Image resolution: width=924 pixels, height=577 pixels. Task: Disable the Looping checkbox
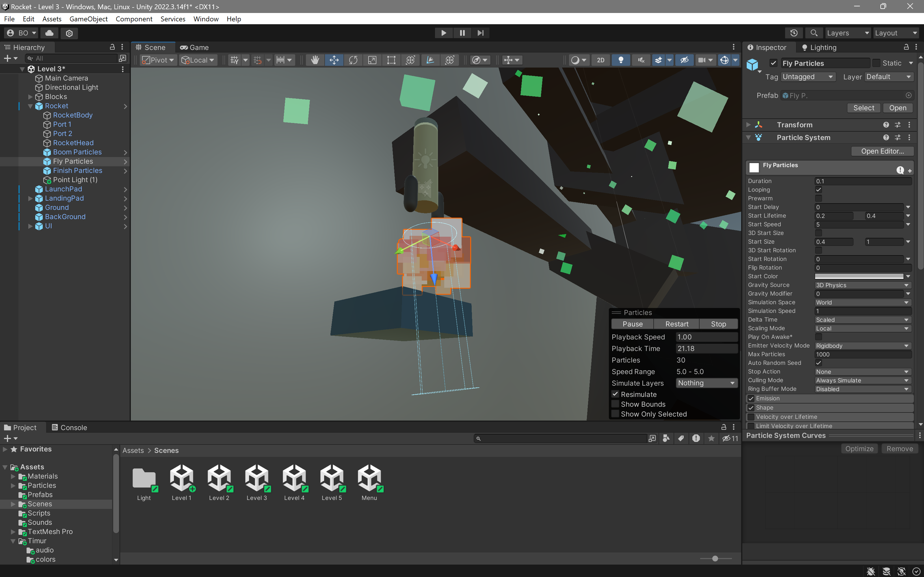(818, 190)
